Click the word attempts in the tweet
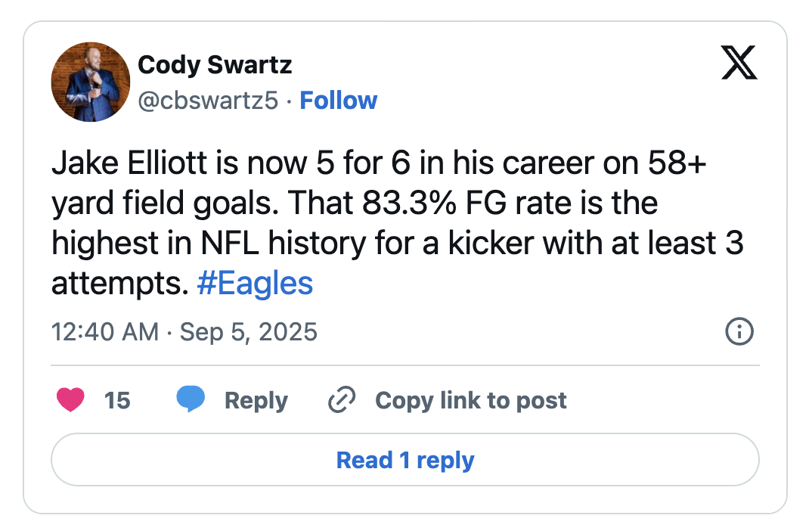 (x=118, y=284)
